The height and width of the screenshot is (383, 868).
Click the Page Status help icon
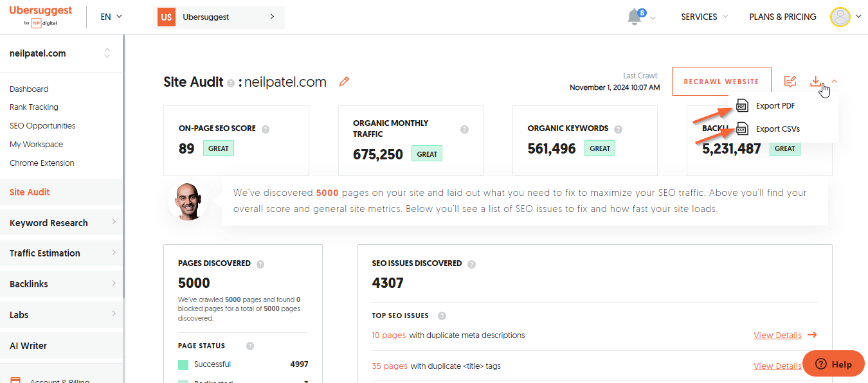[250, 346]
